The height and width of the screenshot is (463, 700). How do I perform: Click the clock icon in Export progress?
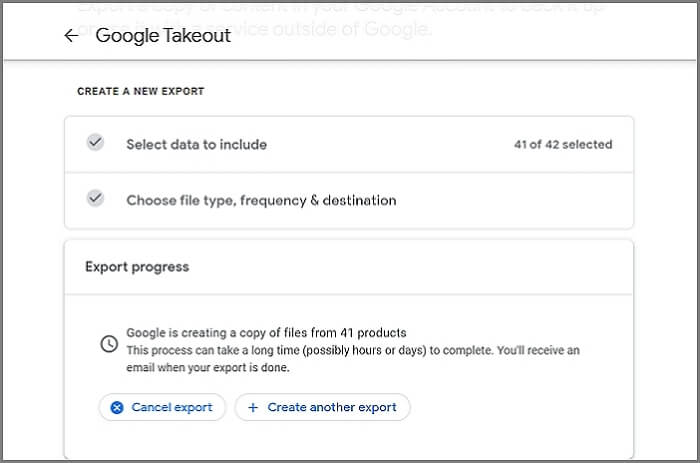coord(109,344)
